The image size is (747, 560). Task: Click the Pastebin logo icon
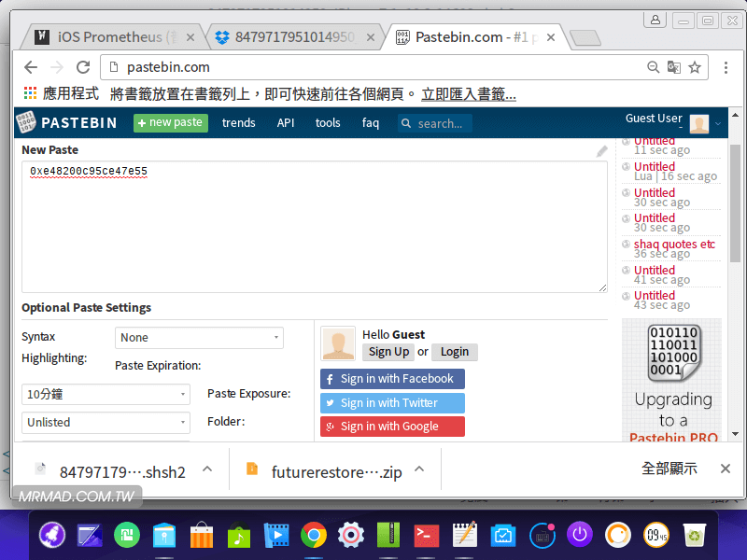point(26,122)
